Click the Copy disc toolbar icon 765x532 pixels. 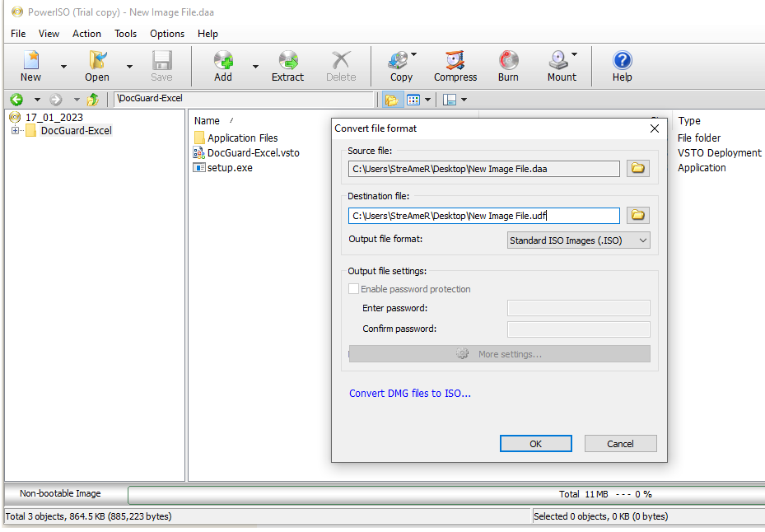coord(400,67)
